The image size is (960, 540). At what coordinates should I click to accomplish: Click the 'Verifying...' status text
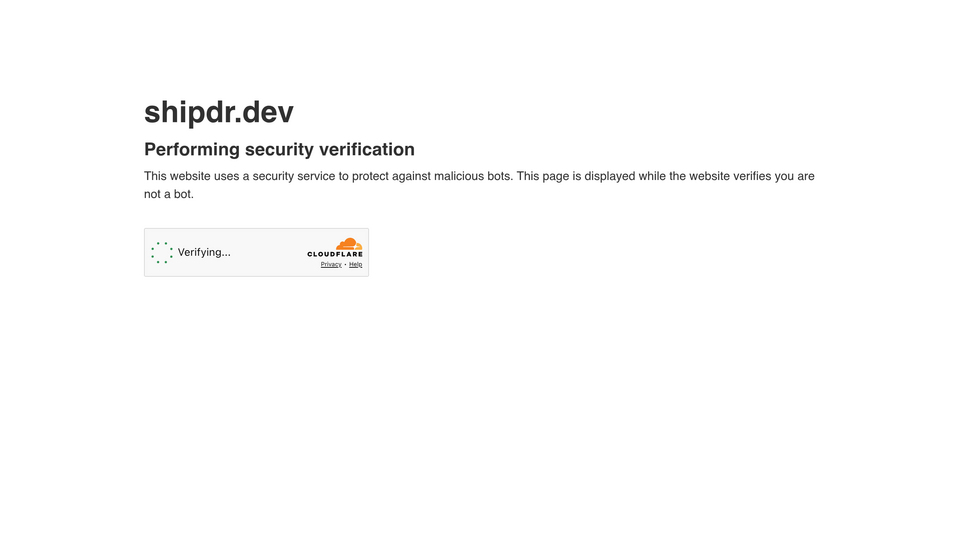pos(204,252)
